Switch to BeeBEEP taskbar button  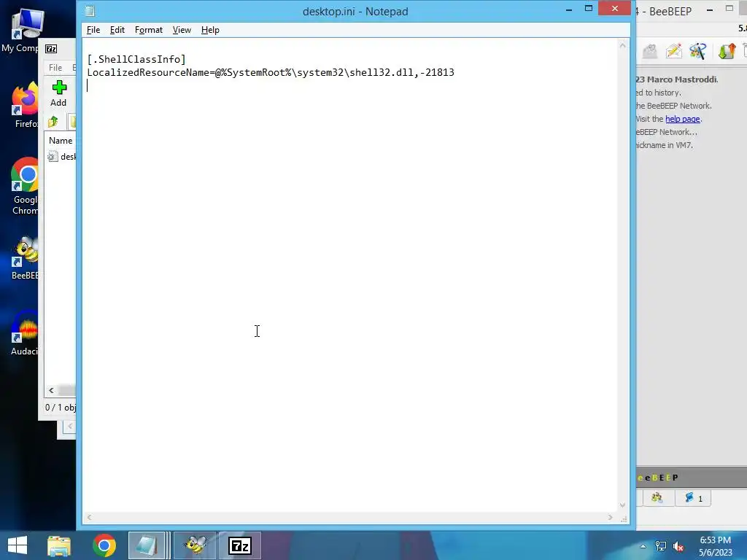pos(196,545)
